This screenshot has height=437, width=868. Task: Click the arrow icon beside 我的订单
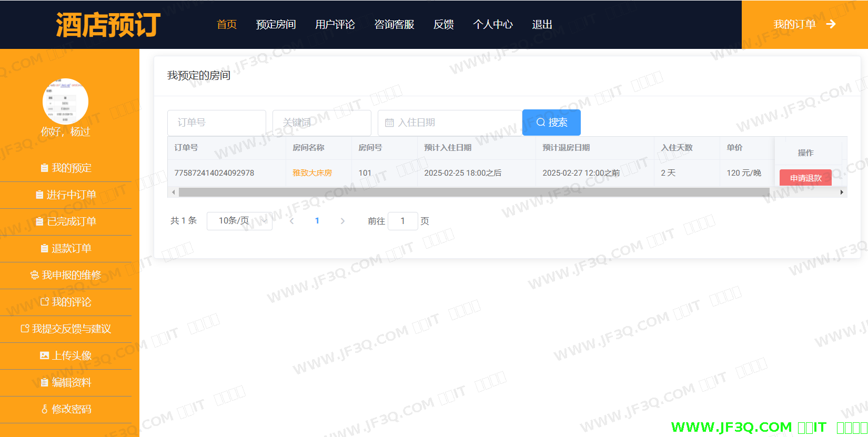[x=831, y=24]
